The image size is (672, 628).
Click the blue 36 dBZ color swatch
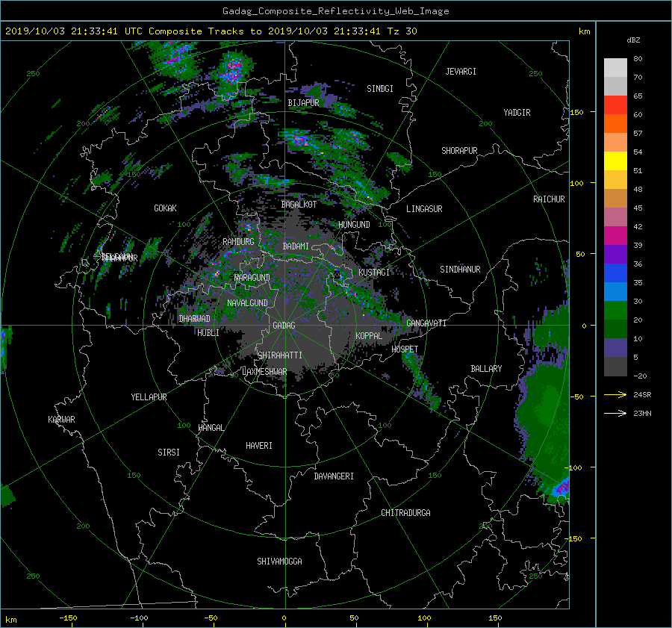coord(615,273)
